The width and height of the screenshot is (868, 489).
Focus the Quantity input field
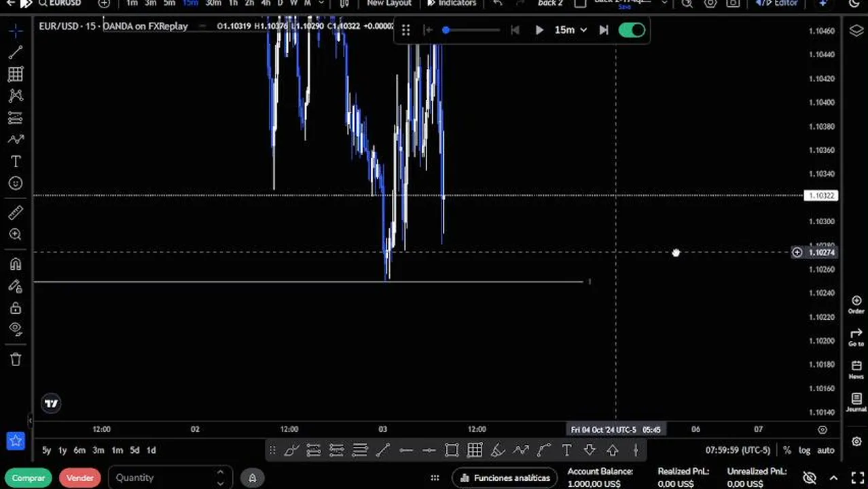[169, 478]
